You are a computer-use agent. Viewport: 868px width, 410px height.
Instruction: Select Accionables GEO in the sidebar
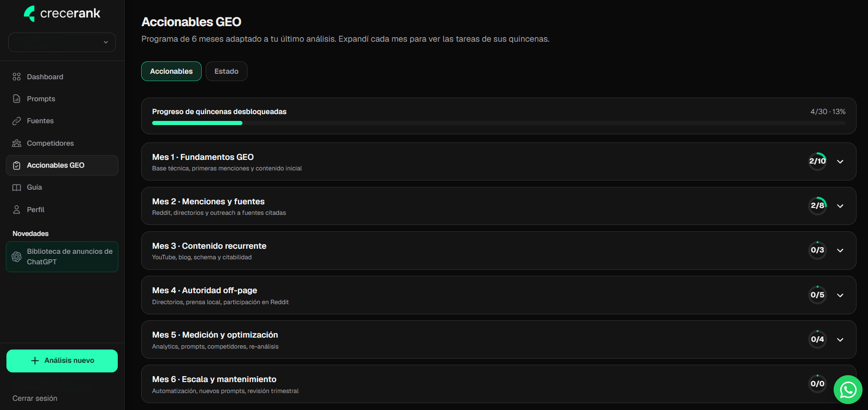coord(62,165)
